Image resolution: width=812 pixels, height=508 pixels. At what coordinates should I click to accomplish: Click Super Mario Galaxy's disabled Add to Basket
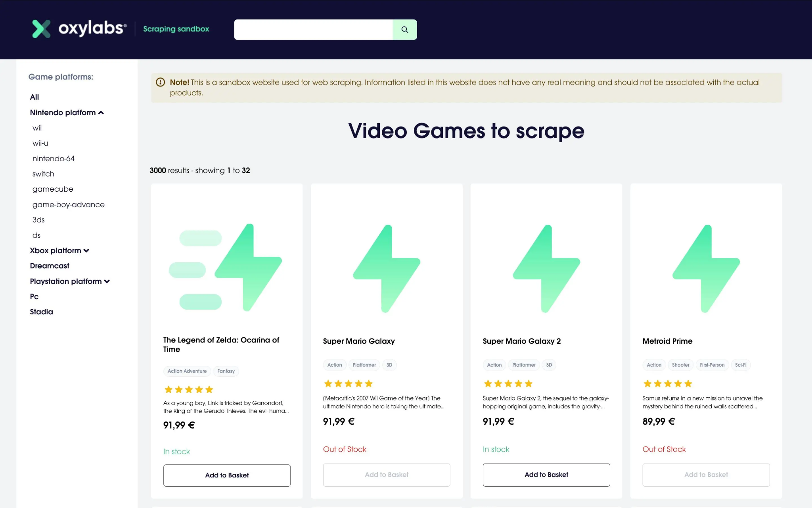(387, 475)
